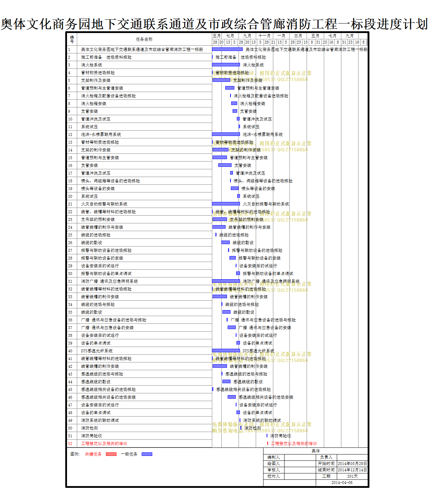This screenshot has height=504, width=428.
Task: Select the 奥体 header in the info table
Action: coord(316,451)
